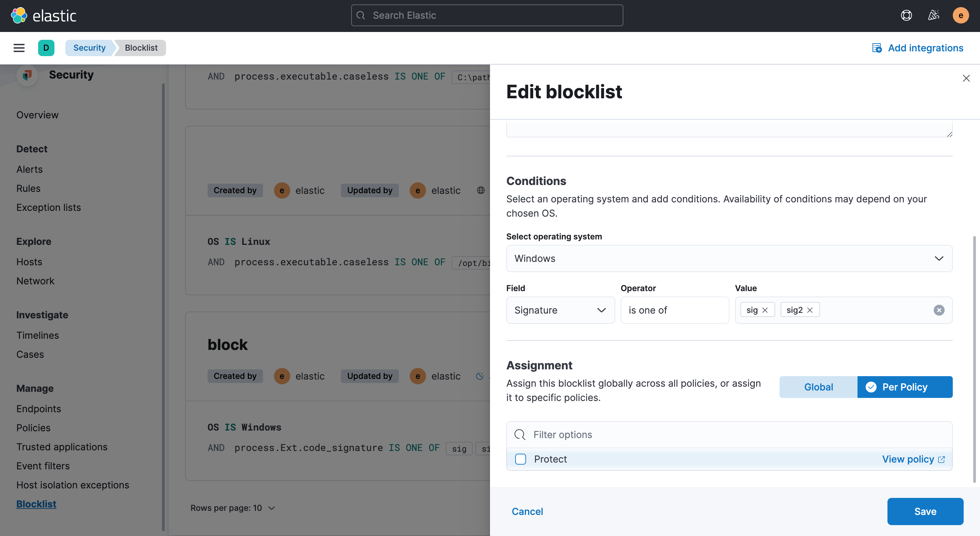Go to Trusted applications in sidebar
The width and height of the screenshot is (980, 536).
pos(62,447)
